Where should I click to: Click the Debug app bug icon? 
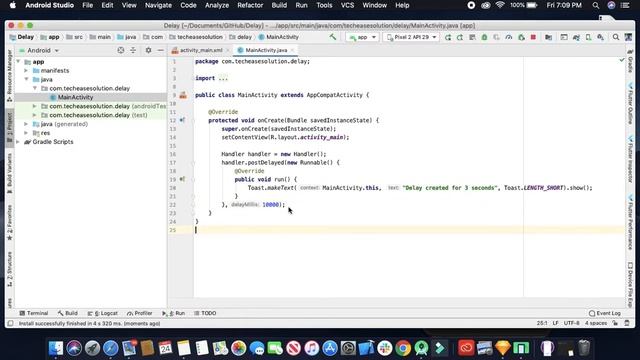click(484, 37)
